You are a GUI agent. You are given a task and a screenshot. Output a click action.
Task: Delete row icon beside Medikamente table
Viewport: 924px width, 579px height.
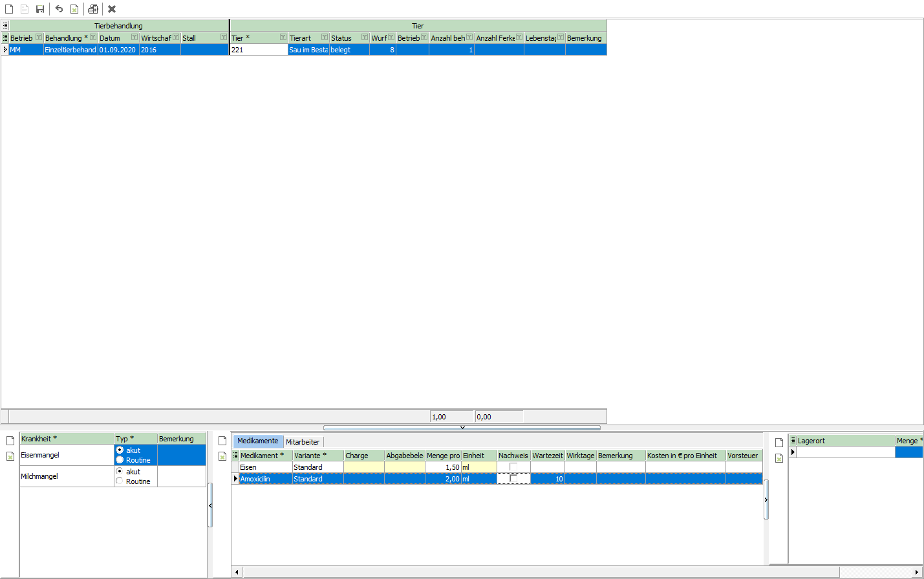click(222, 456)
